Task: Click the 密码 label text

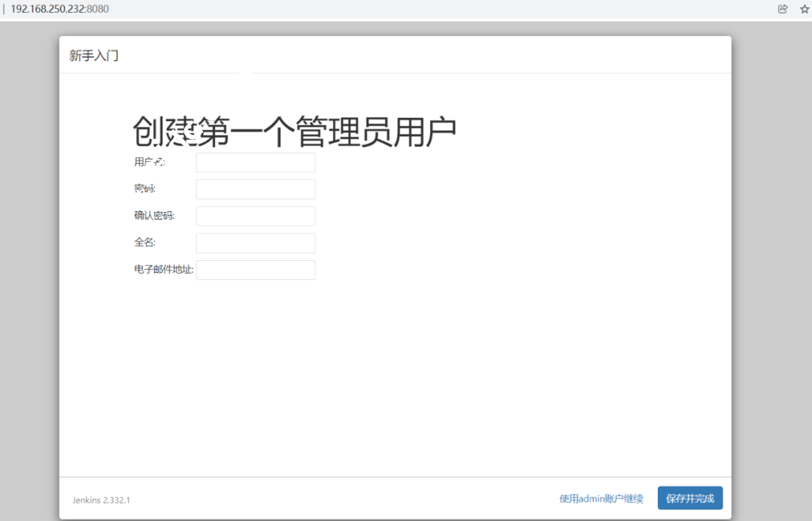Action: (144, 189)
